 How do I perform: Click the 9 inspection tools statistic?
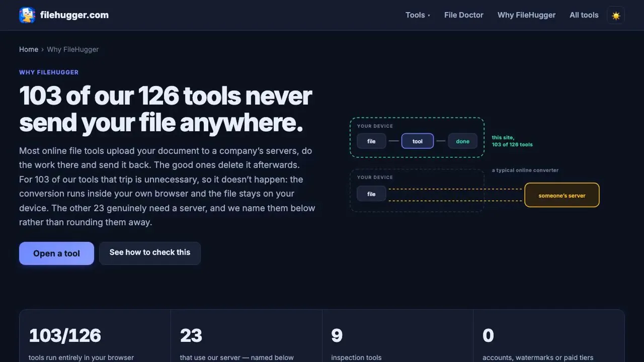(337, 335)
